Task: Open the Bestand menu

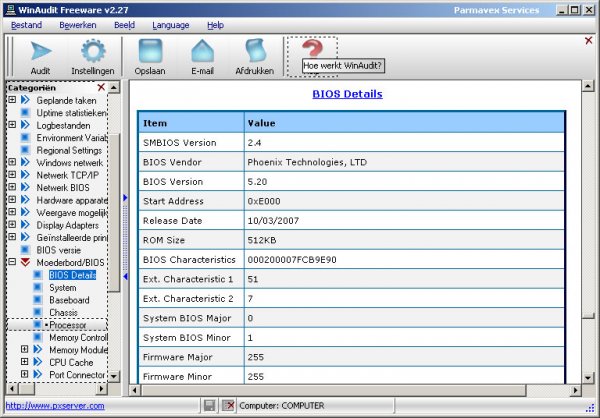Action: point(26,24)
